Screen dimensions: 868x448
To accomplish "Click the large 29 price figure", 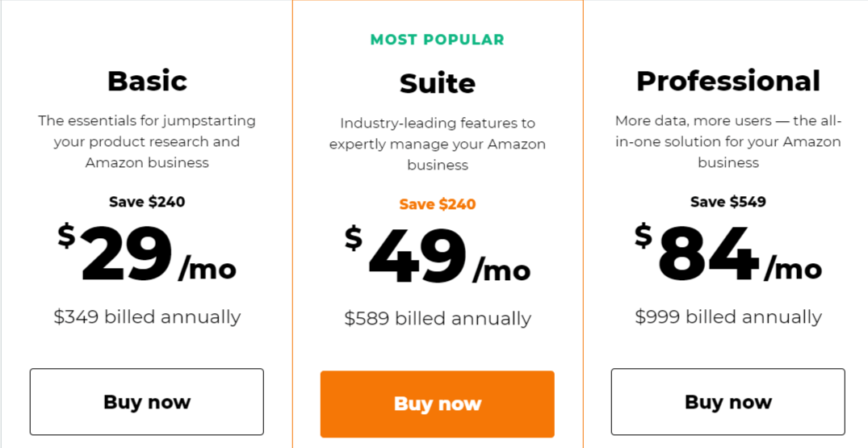I will tap(127, 255).
